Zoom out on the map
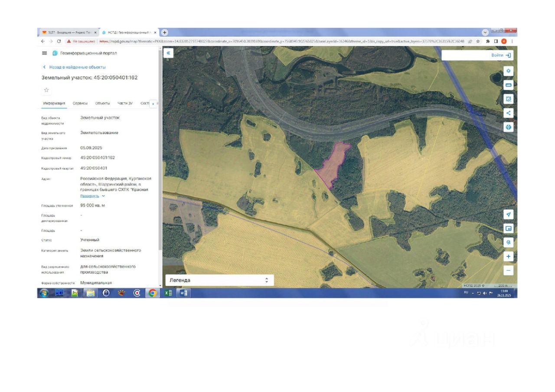Screen dimensions: 555x392 point(509,270)
